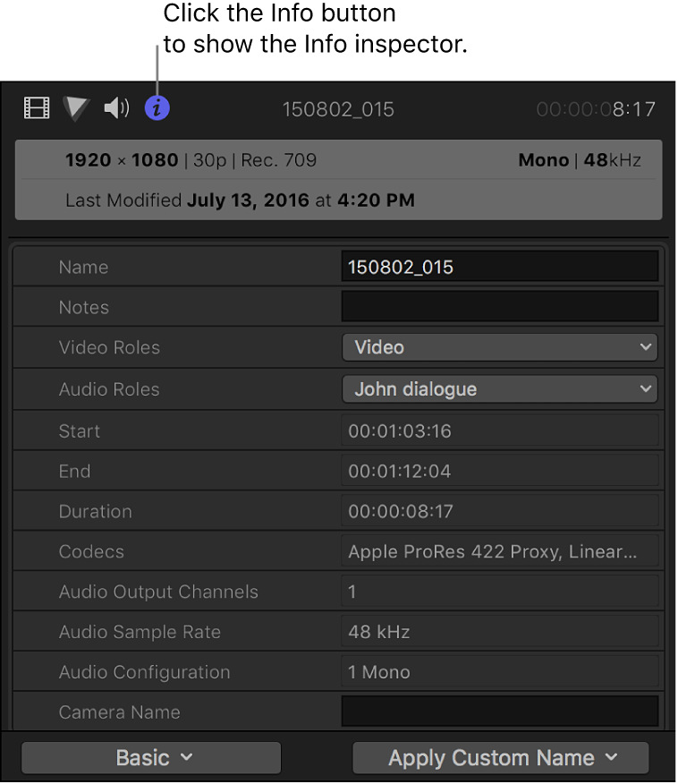
Task: Open the Audio inspector
Action: pyautogui.click(x=115, y=107)
